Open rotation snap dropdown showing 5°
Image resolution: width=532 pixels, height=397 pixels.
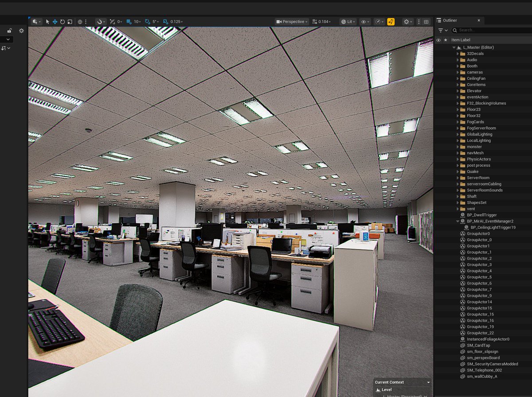[156, 21]
